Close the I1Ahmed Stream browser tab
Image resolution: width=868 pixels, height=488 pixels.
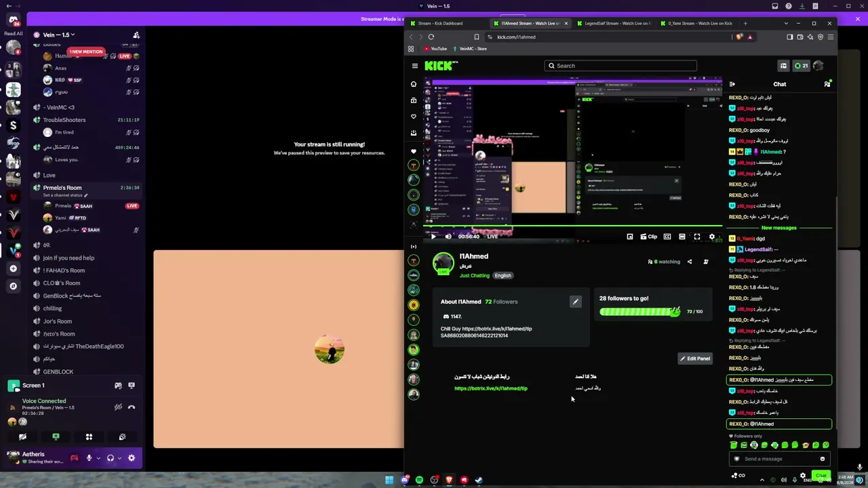click(566, 23)
